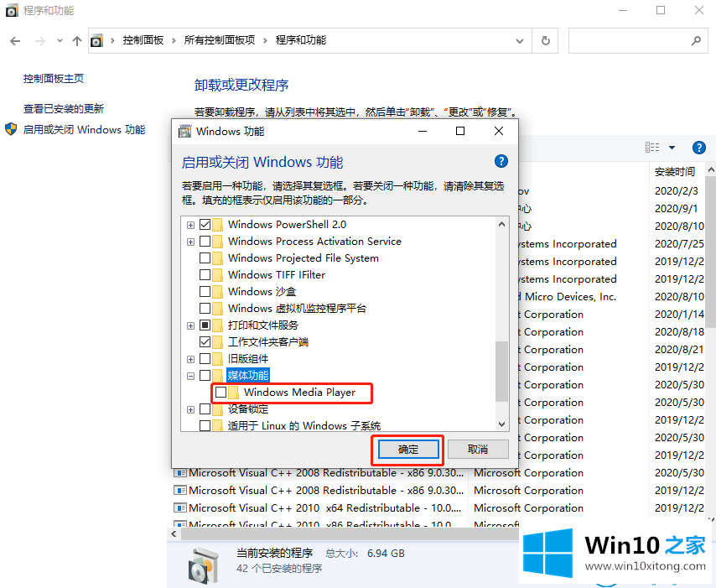Click Windows 沙盒 folder icon
This screenshot has width=716, height=588.
coord(218,292)
